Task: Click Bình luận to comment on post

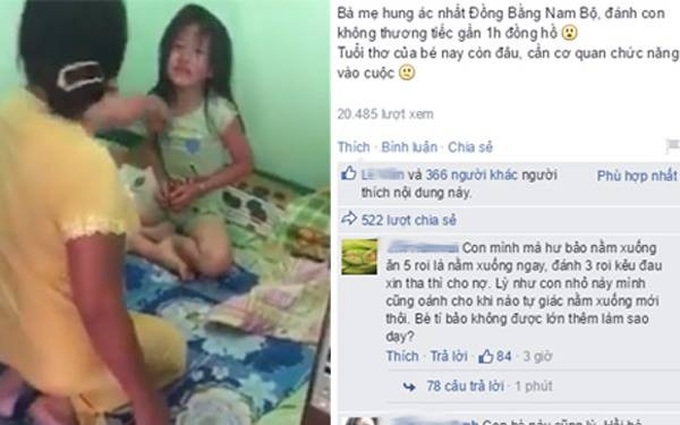Action: tap(409, 147)
